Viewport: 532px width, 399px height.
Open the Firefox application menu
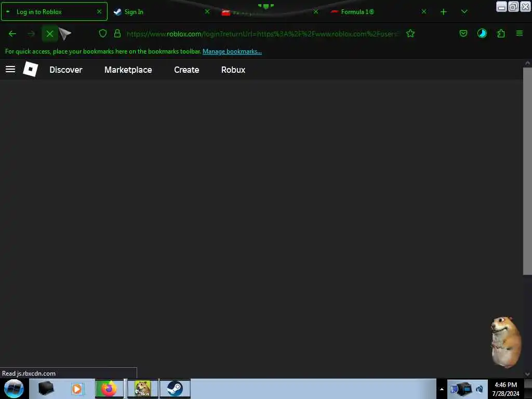519,33
